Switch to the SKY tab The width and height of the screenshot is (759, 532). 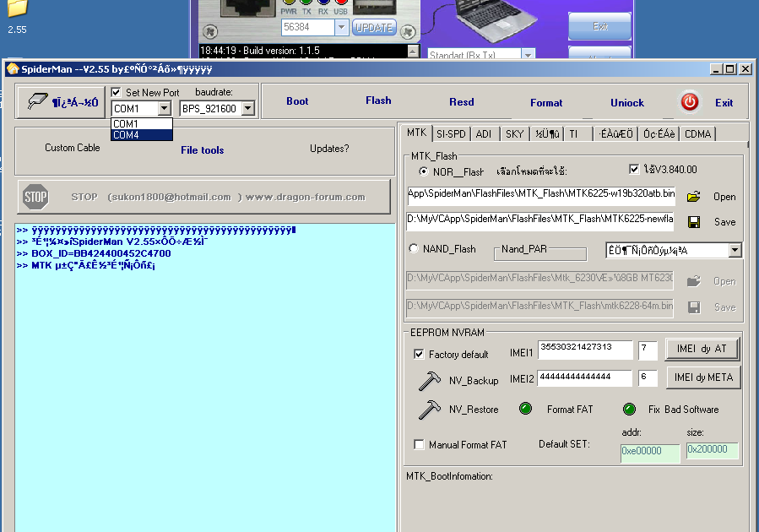coord(514,134)
